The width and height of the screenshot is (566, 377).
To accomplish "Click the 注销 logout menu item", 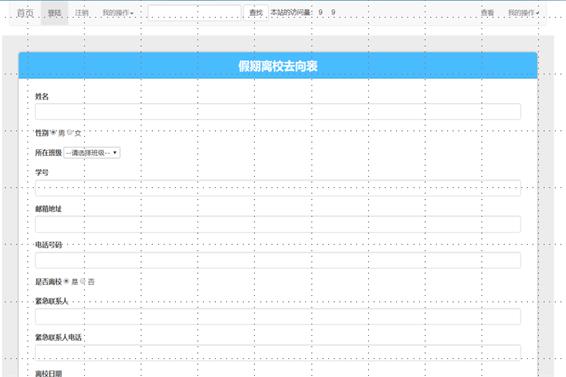I will point(82,13).
